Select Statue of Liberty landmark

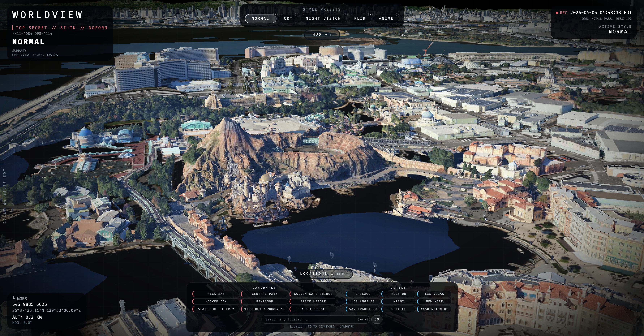216,309
